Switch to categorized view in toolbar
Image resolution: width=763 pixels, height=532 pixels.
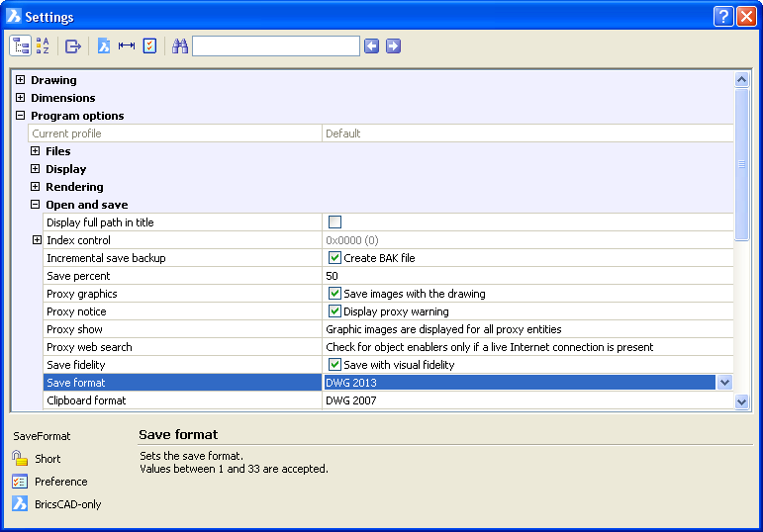coord(21,46)
